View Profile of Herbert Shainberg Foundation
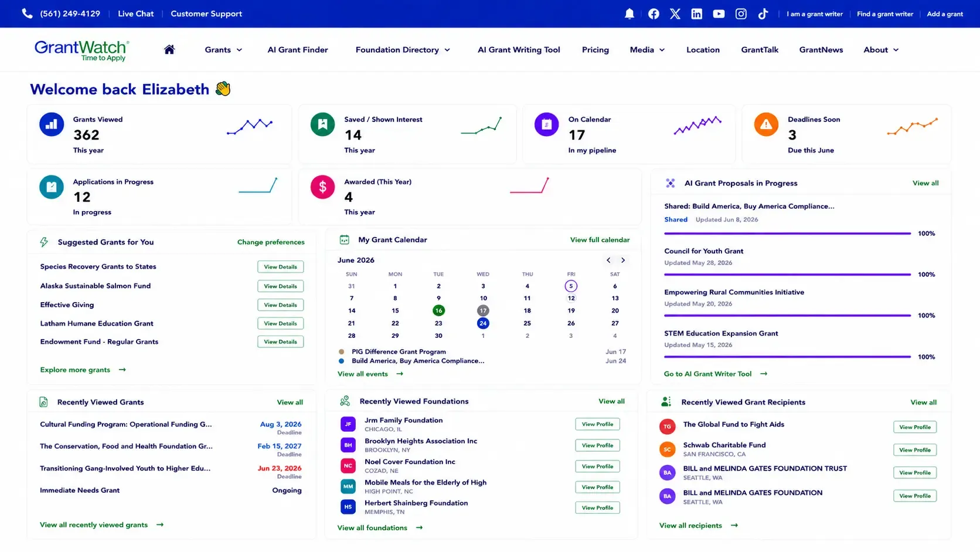Image resolution: width=980 pixels, height=552 pixels. tap(597, 507)
